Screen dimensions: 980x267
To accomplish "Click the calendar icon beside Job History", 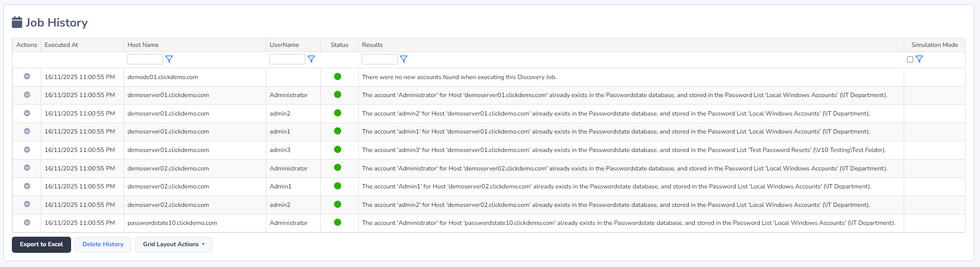I will pos(17,22).
